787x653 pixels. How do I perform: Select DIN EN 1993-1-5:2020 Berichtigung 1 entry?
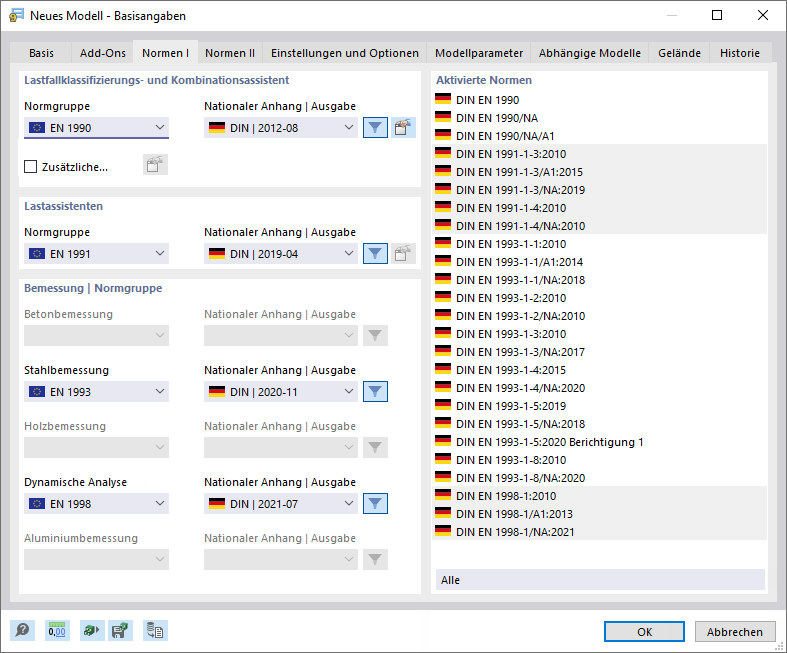[599, 442]
